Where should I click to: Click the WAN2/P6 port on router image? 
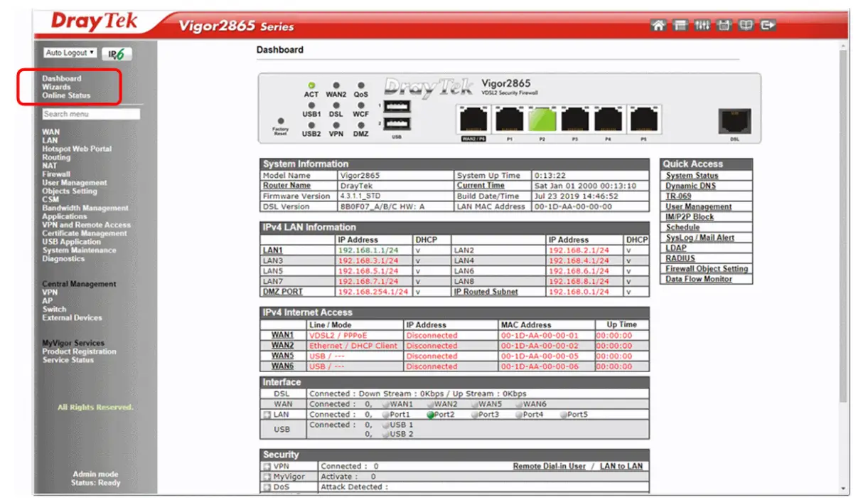pyautogui.click(x=473, y=120)
